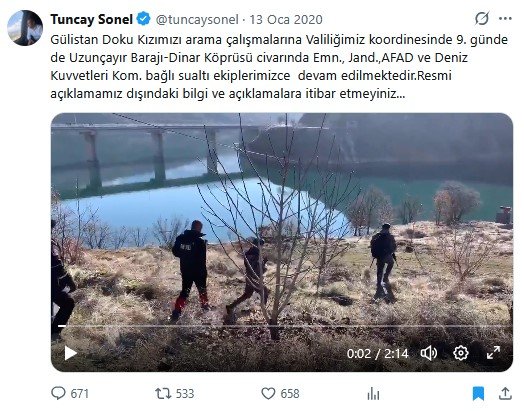Open Tuncay Sonel's profile picture
Viewport: 524px width, 411px height.
tap(25, 28)
